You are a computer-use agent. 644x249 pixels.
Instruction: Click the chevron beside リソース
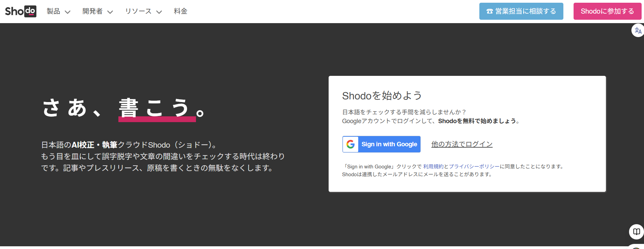tap(159, 12)
